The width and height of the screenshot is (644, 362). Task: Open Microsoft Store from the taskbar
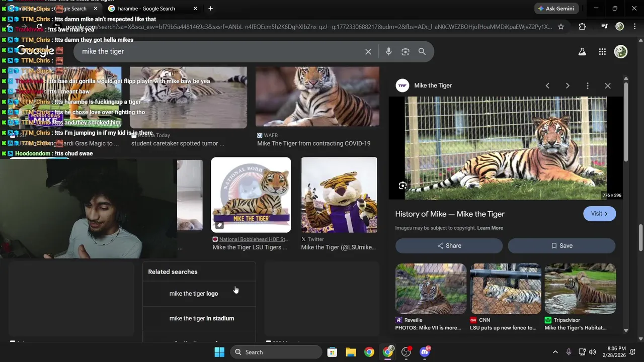coord(332,352)
